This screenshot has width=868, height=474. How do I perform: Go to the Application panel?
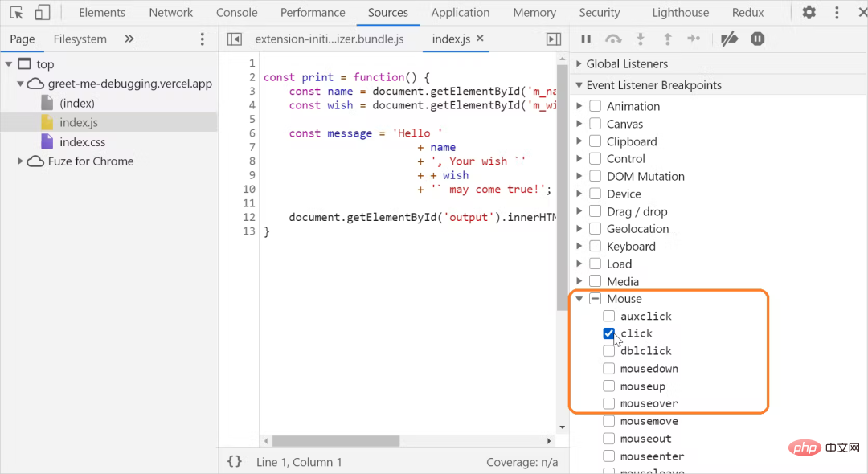pos(460,12)
